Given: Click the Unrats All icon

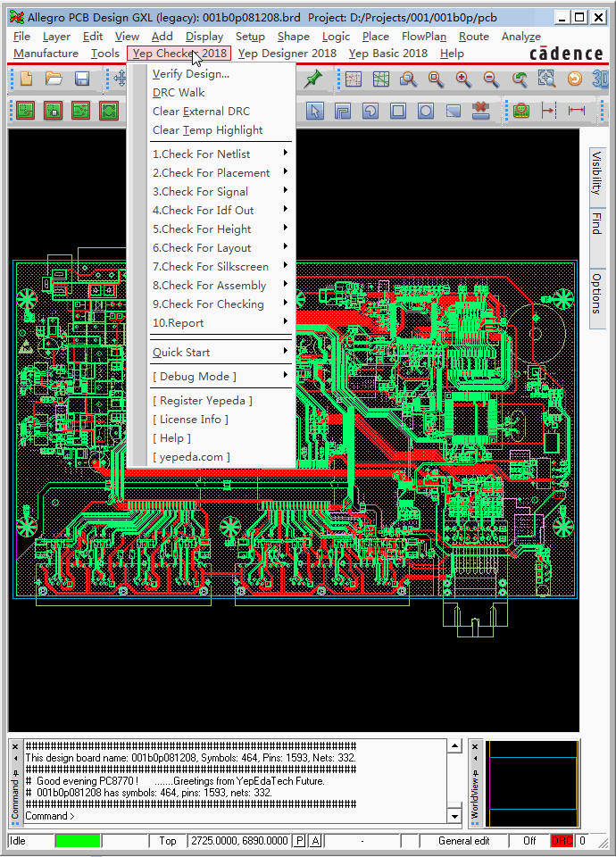Looking at the screenshot, I should pos(354,79).
